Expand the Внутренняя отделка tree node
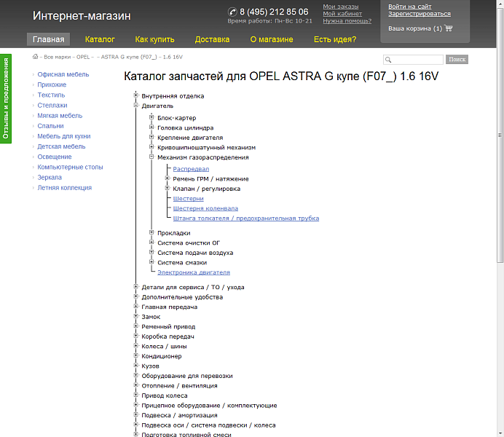 tap(136, 95)
